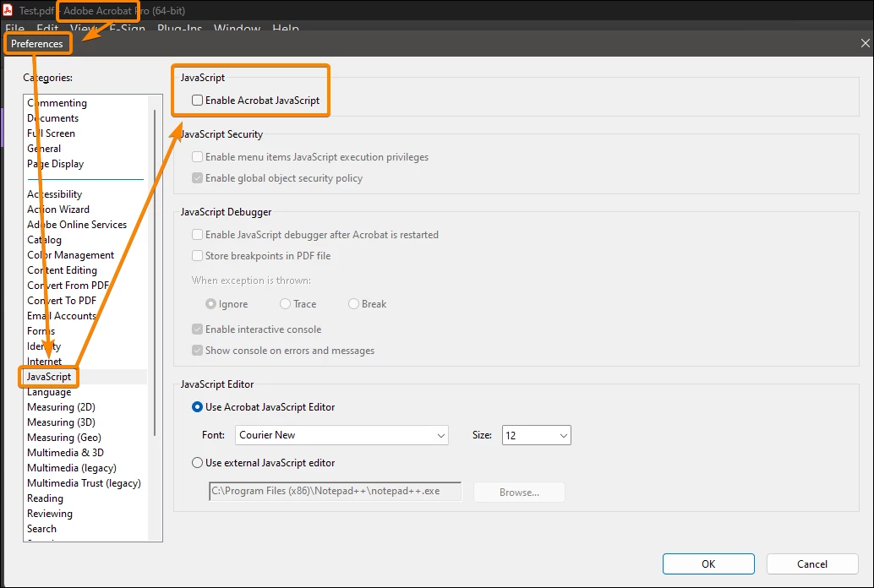Image resolution: width=874 pixels, height=588 pixels.
Task: Select Multimedia & 3D category
Action: [65, 453]
